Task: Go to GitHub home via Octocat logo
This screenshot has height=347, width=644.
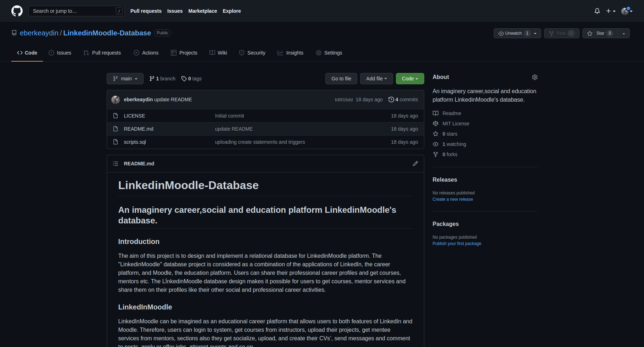Action: (17, 11)
